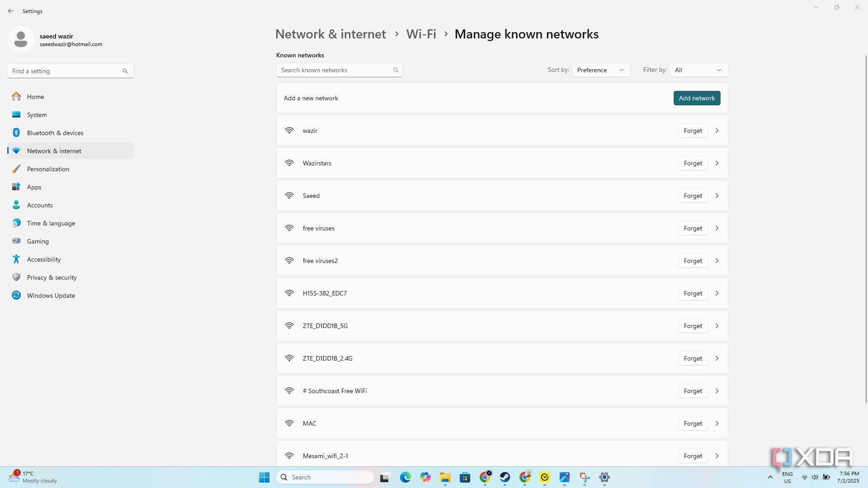Open Privacy & security settings

coord(71,277)
